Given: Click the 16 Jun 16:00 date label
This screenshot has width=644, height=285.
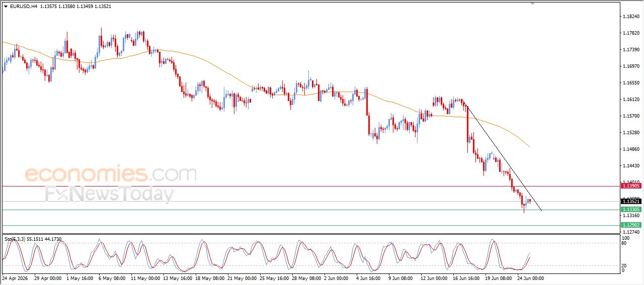Looking at the screenshot, I should point(466,278).
